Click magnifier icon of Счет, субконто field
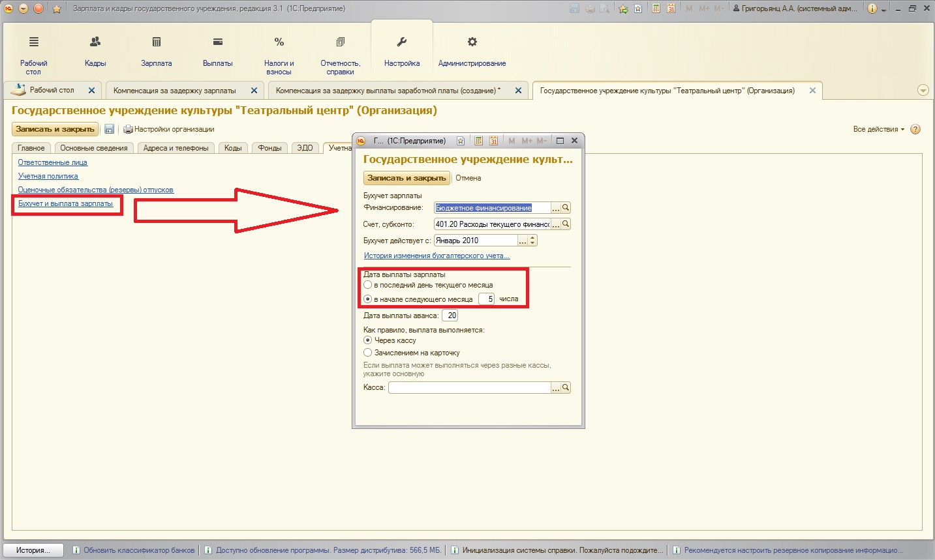The height and width of the screenshot is (560, 935). [x=566, y=224]
